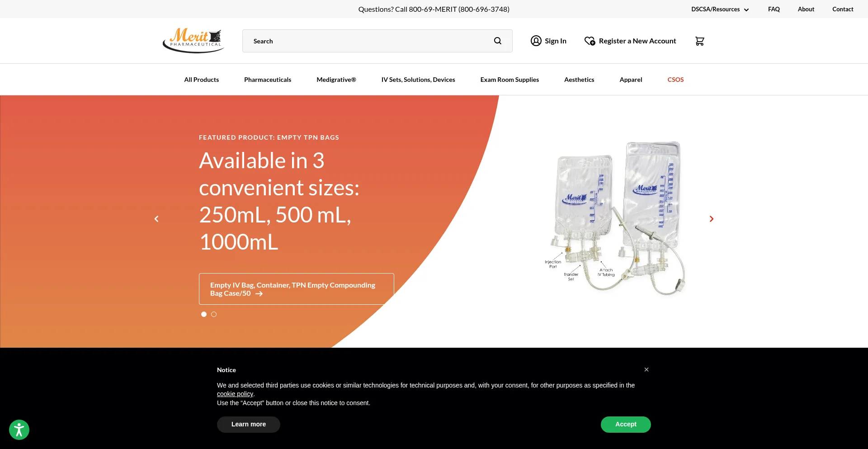Open the shopping cart
The image size is (868, 449).
pos(699,41)
